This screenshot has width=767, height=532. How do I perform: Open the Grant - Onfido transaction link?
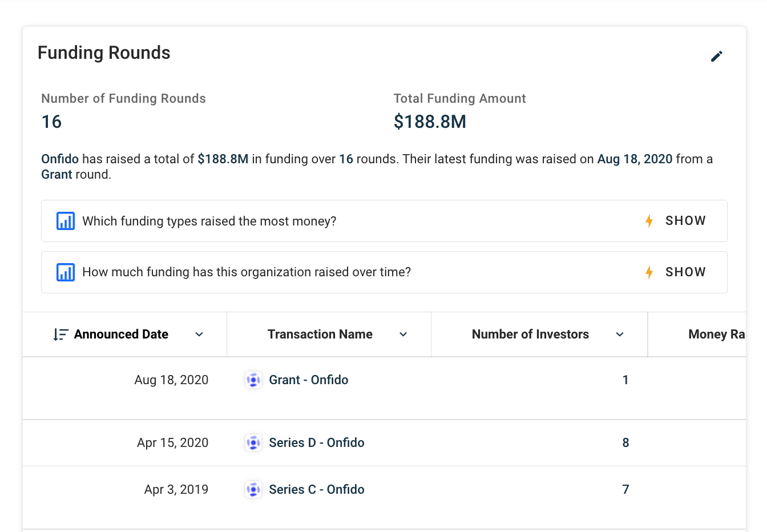coord(308,380)
